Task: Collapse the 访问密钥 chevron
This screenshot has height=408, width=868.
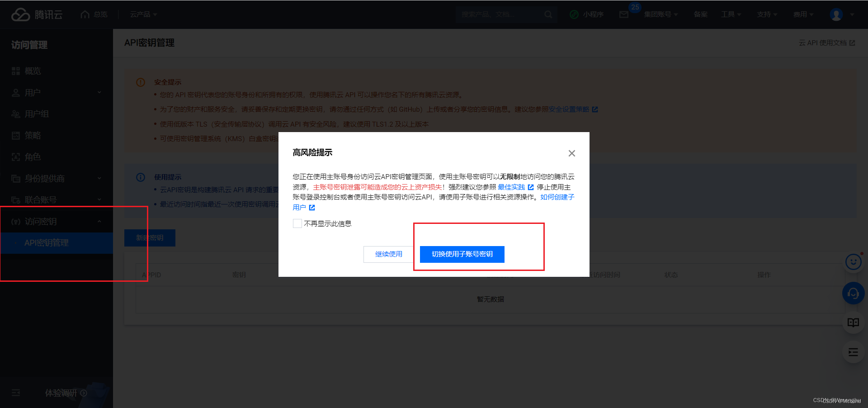Action: coord(99,222)
